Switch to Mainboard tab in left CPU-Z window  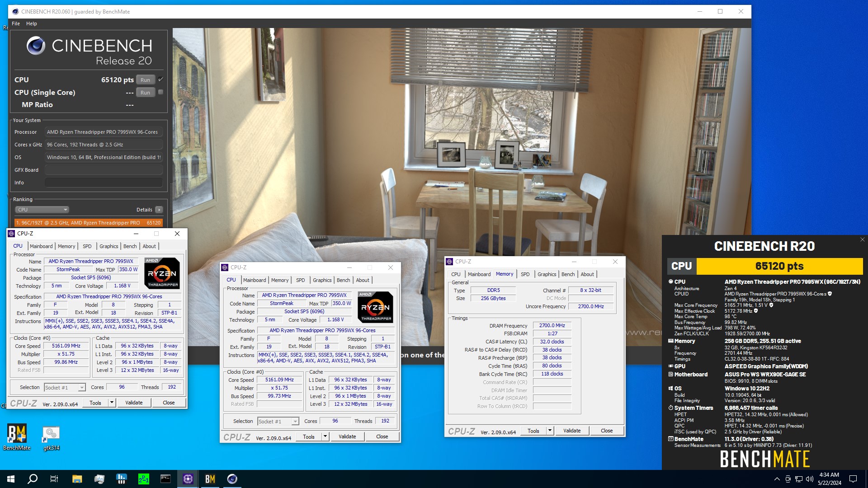point(41,246)
